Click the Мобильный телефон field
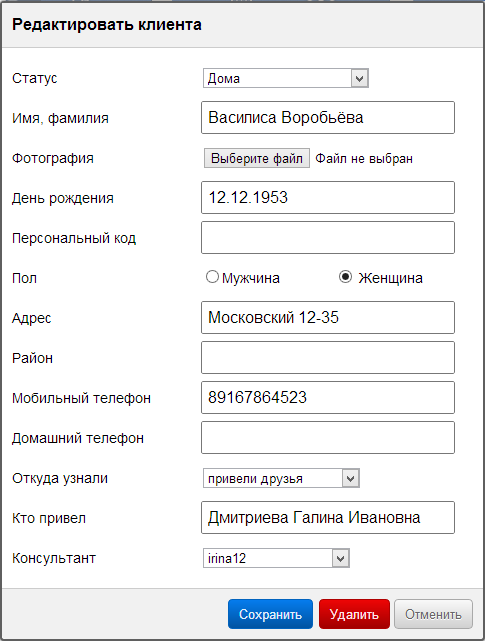485x641 pixels. (x=328, y=398)
